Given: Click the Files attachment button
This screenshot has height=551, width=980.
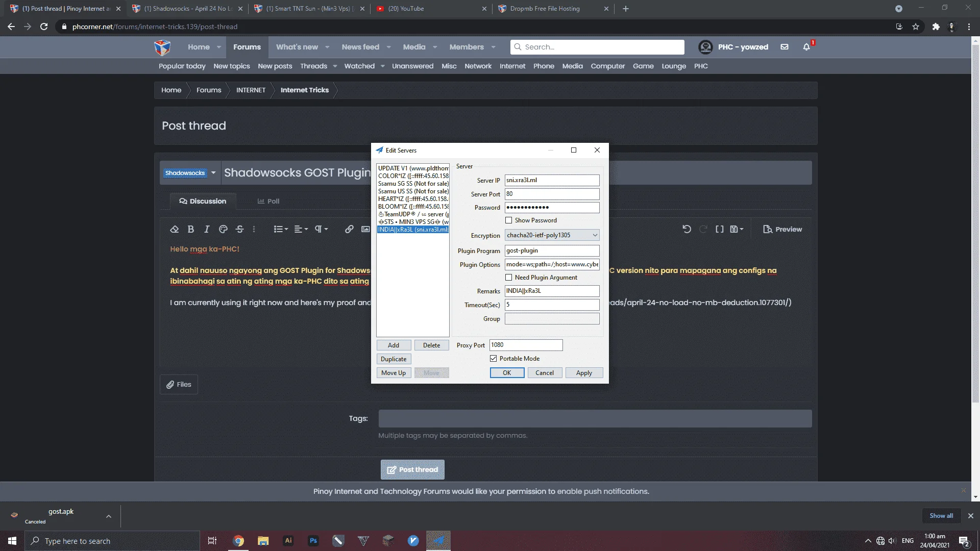Looking at the screenshot, I should click(x=179, y=385).
